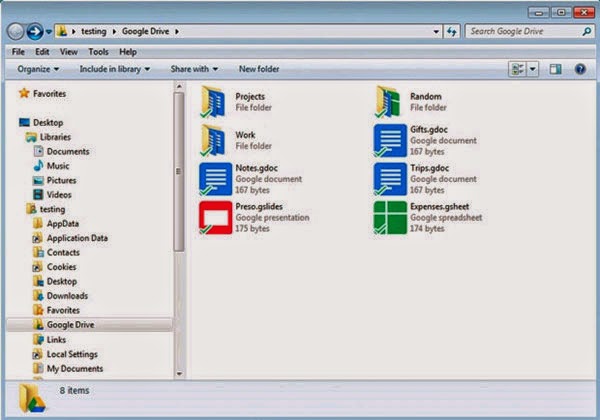
Task: Select Local Settings in the navigation tree
Action: [72, 354]
